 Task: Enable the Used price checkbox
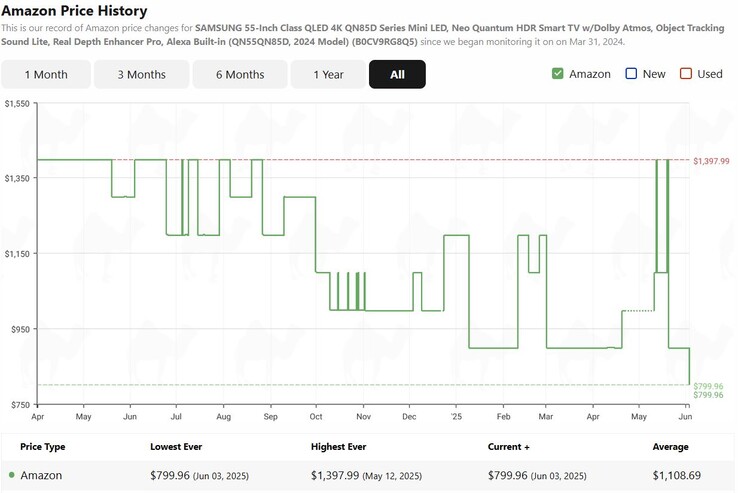(686, 74)
